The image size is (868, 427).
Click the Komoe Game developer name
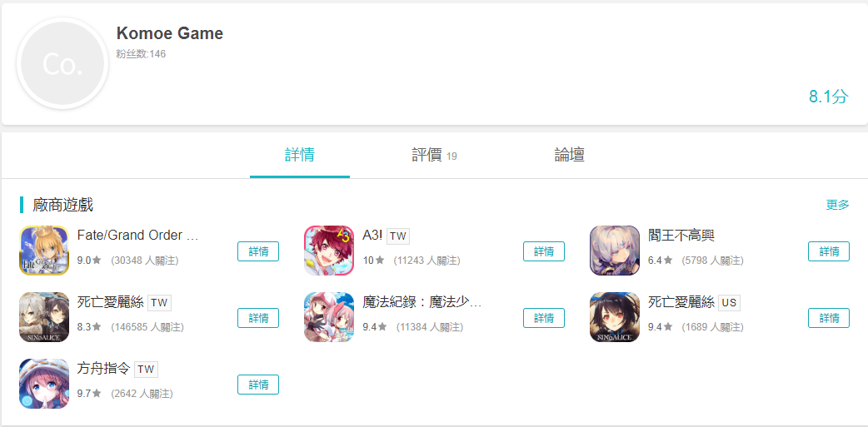pos(170,34)
